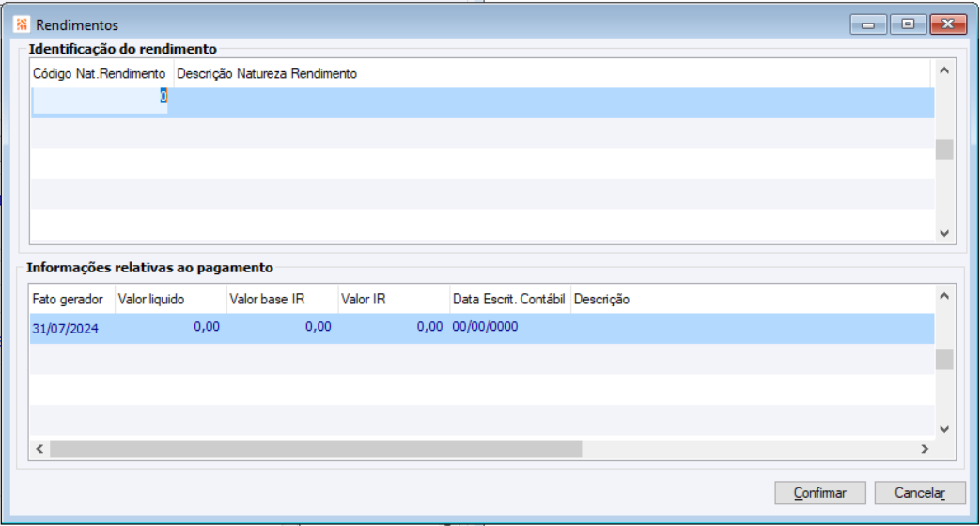Click down arrow of the rendimento grid scrollbar
The image size is (980, 526).
tap(944, 233)
